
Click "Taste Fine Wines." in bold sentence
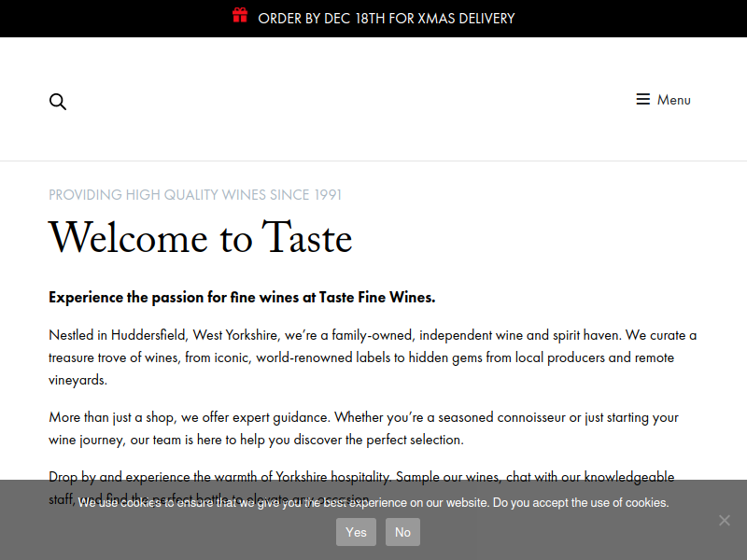(x=377, y=297)
